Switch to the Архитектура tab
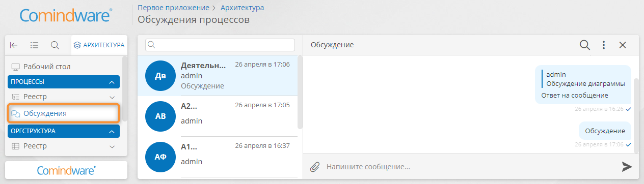 (99, 45)
